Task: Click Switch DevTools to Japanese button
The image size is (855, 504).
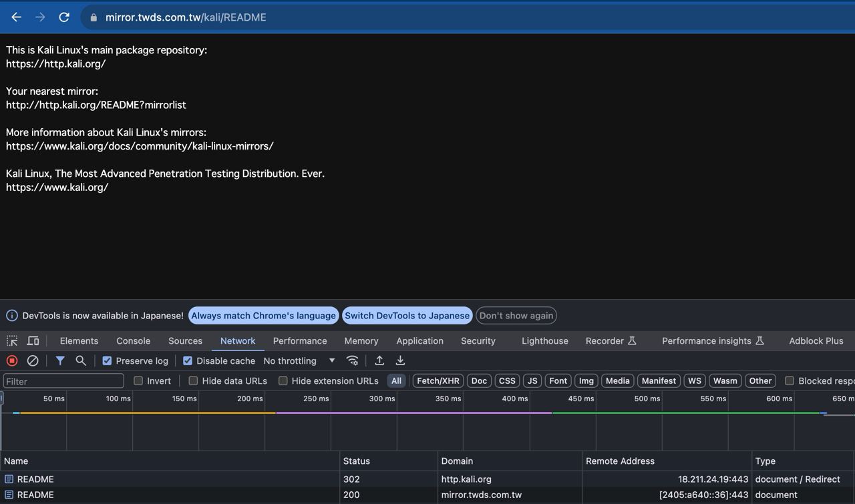Action: coord(407,316)
